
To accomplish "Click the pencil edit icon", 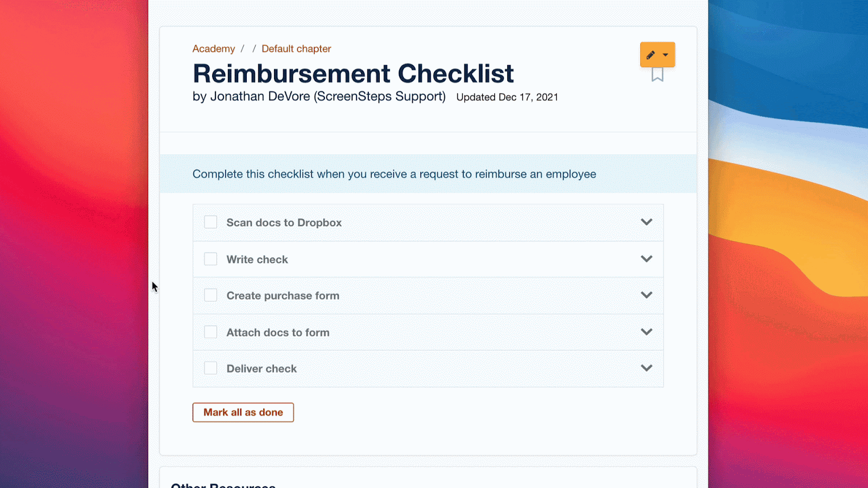I will [x=650, y=55].
